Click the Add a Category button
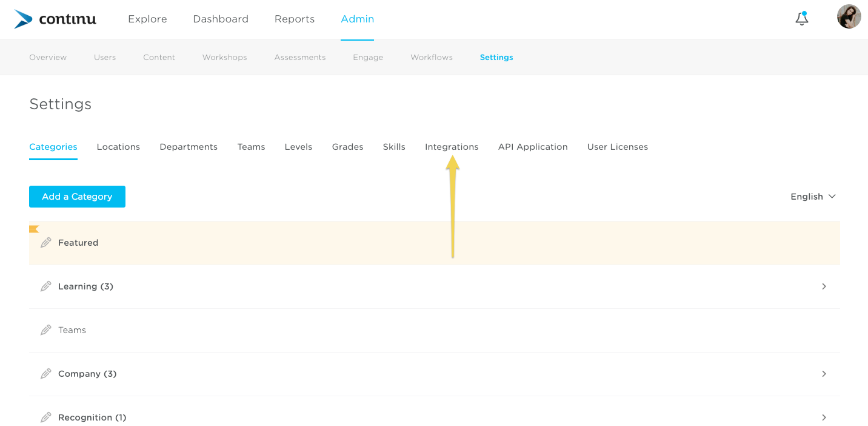The width and height of the screenshot is (868, 426). pos(77,197)
